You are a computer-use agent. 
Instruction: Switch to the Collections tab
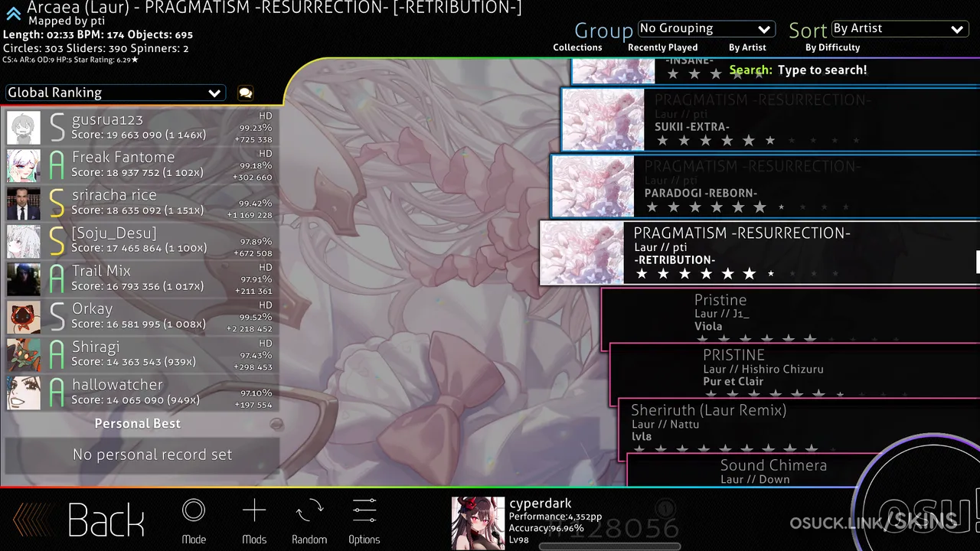coord(577,47)
